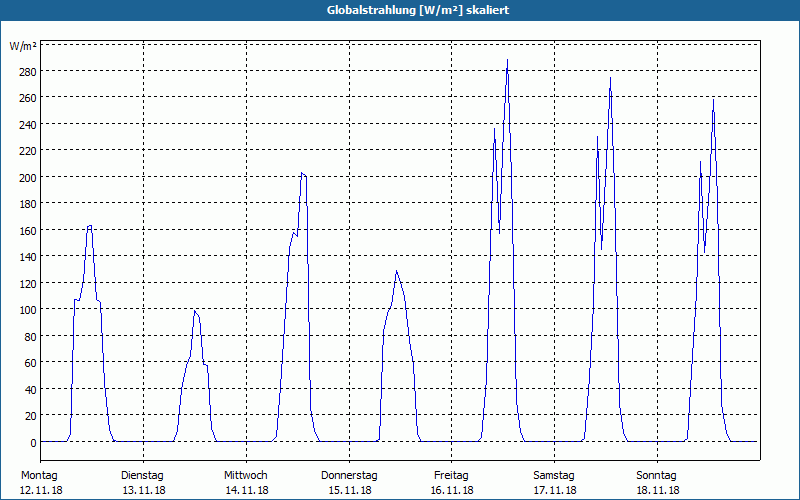
Task: Click the Donnerstag day label
Action: [349, 476]
